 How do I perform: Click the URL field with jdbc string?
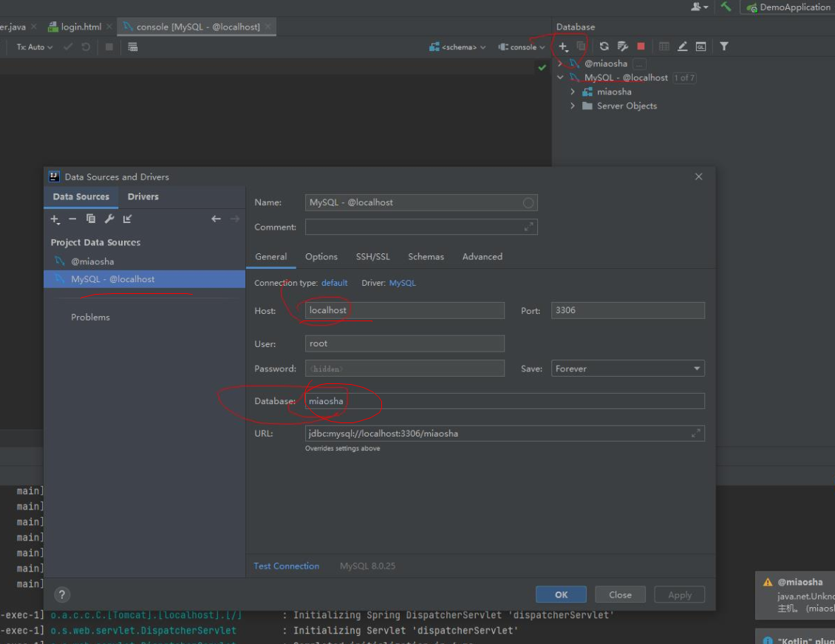click(x=505, y=434)
